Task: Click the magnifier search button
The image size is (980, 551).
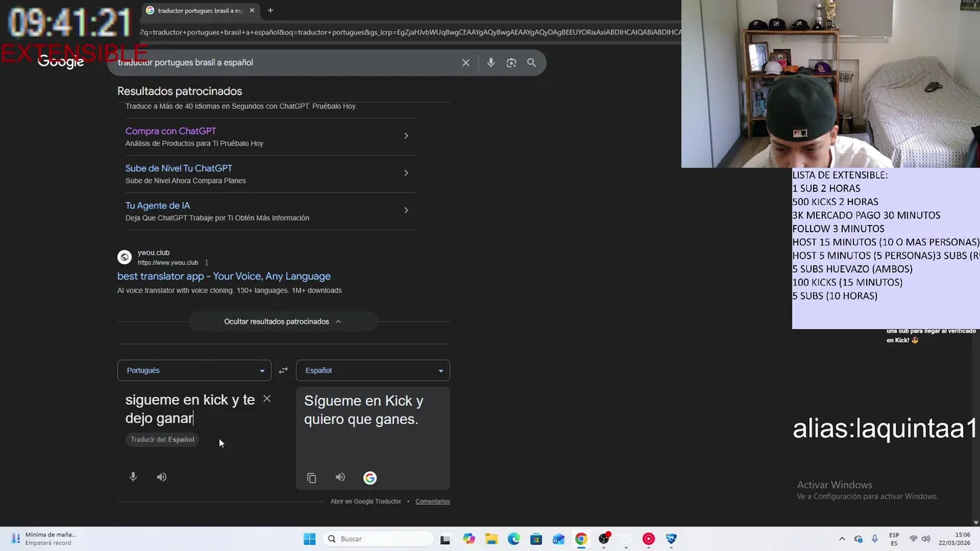Action: point(531,63)
